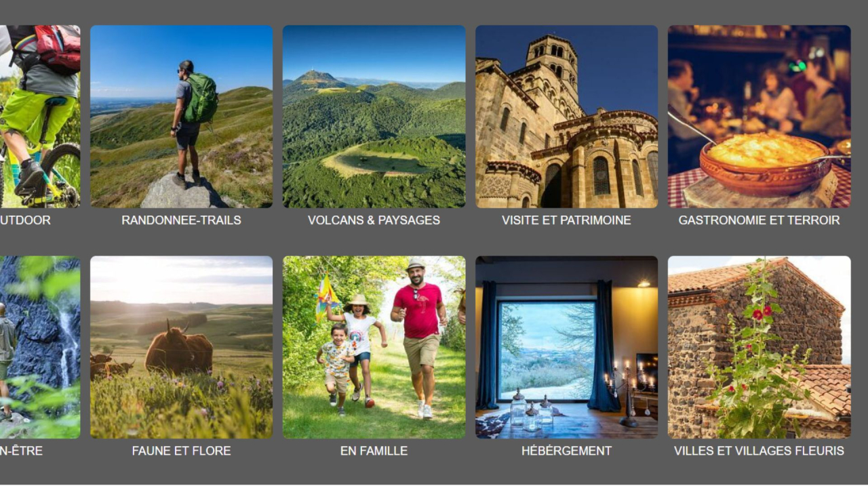Click the FAUNE ET FLORE label

point(181,451)
